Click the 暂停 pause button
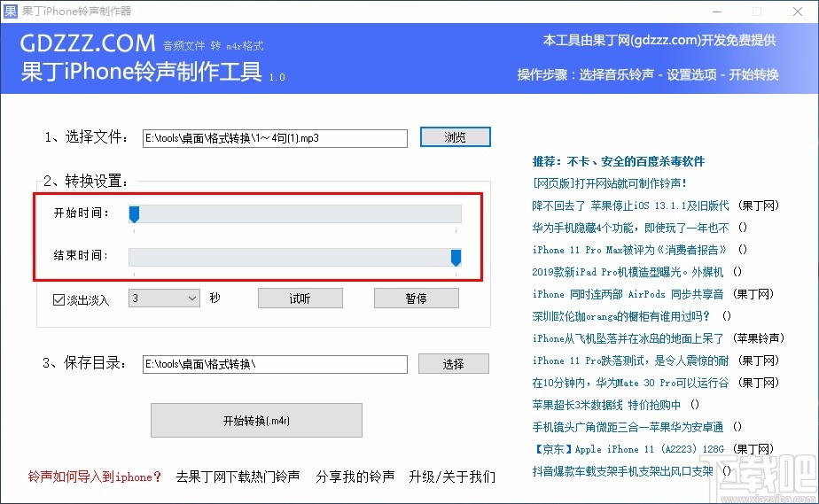This screenshot has width=819, height=504. tap(417, 299)
